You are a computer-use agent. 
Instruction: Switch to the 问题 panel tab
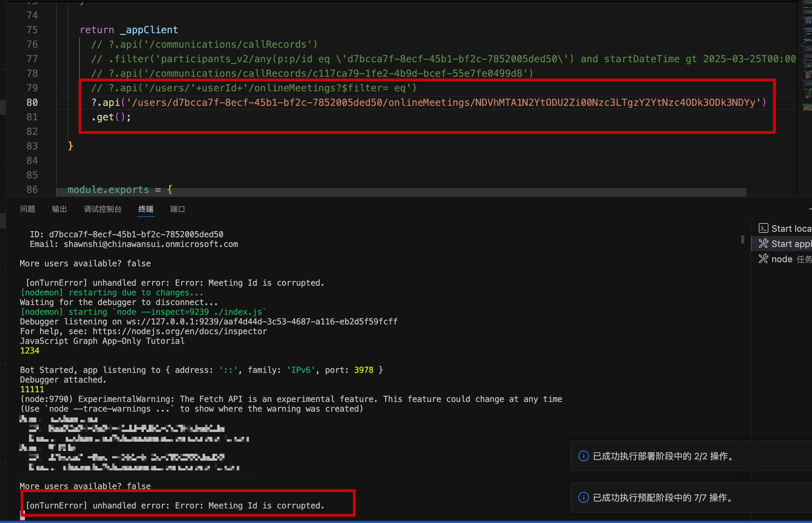click(x=28, y=209)
